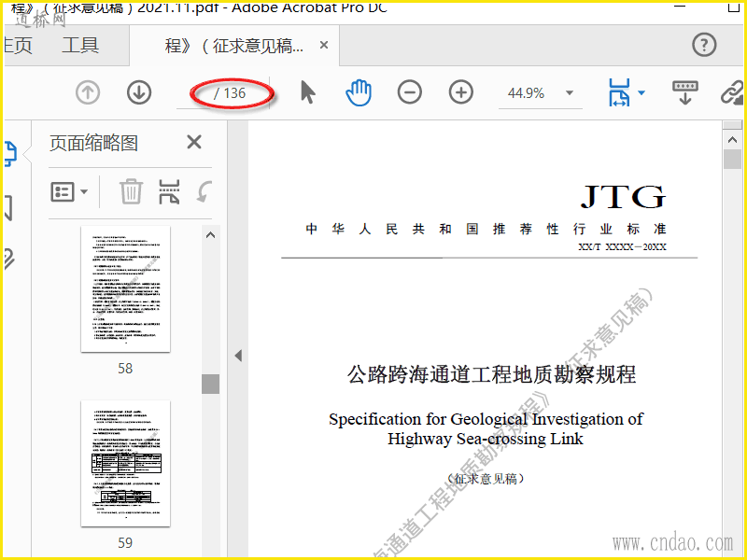Click the thumbnails panel scrollbar handle
This screenshot has height=560, width=747.
click(211, 384)
